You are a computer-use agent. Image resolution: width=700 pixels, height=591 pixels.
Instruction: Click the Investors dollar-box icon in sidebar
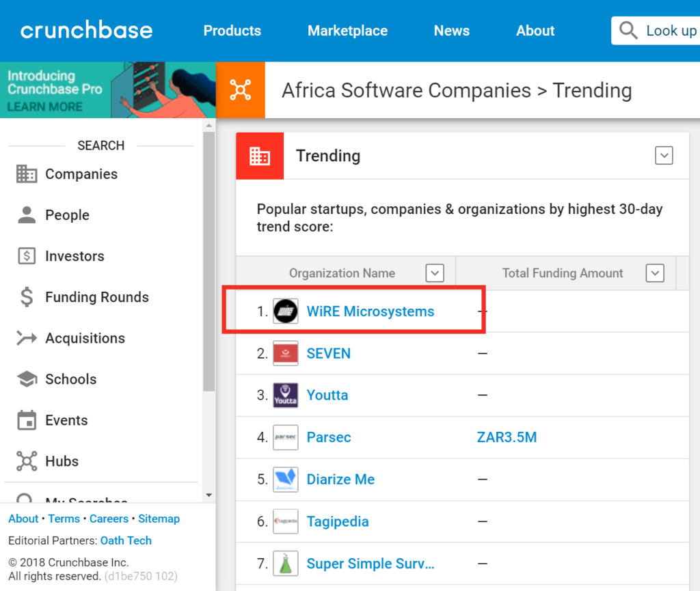click(x=27, y=256)
